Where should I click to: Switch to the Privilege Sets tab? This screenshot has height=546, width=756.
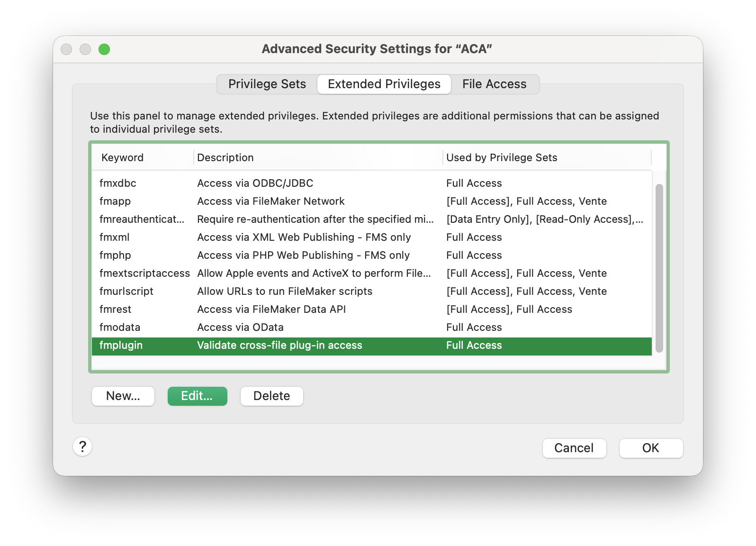pyautogui.click(x=267, y=84)
